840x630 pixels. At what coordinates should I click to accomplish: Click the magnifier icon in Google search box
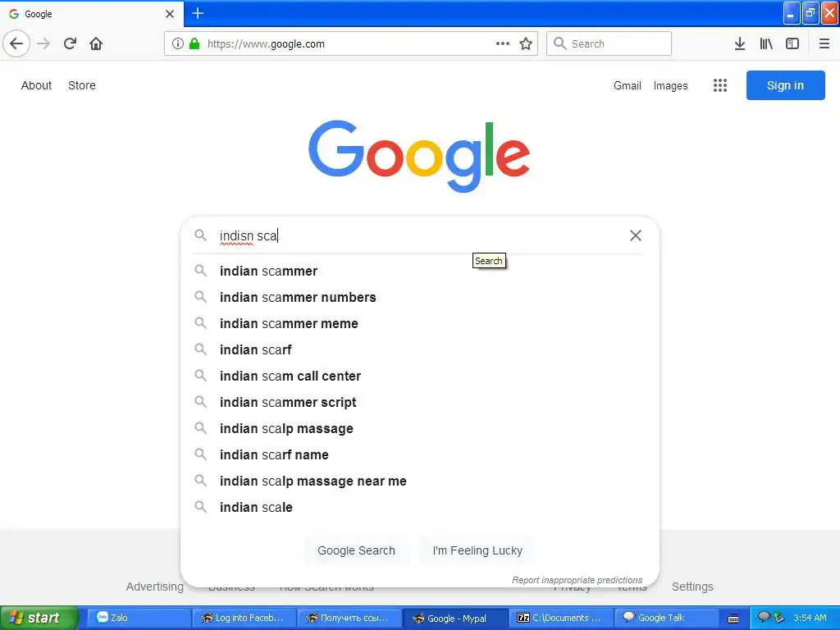(200, 235)
